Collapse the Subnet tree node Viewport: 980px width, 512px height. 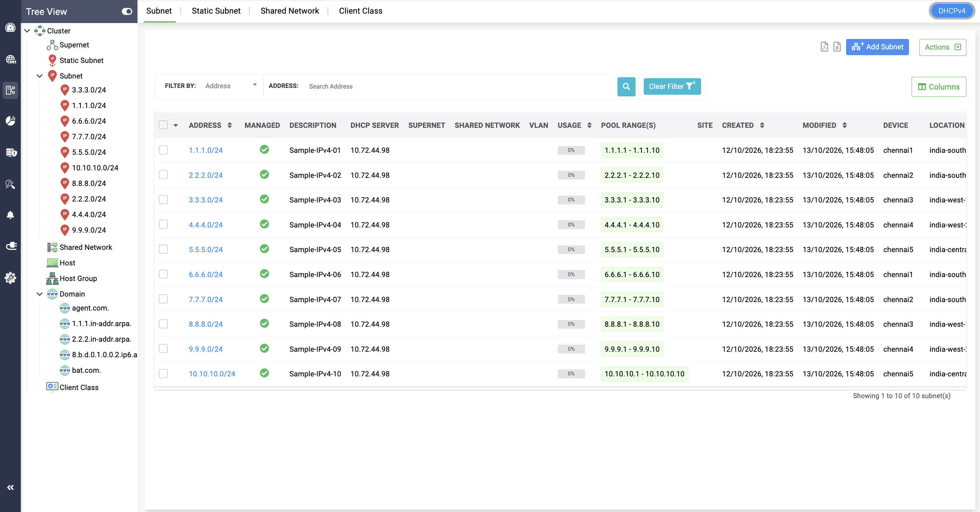coord(39,76)
